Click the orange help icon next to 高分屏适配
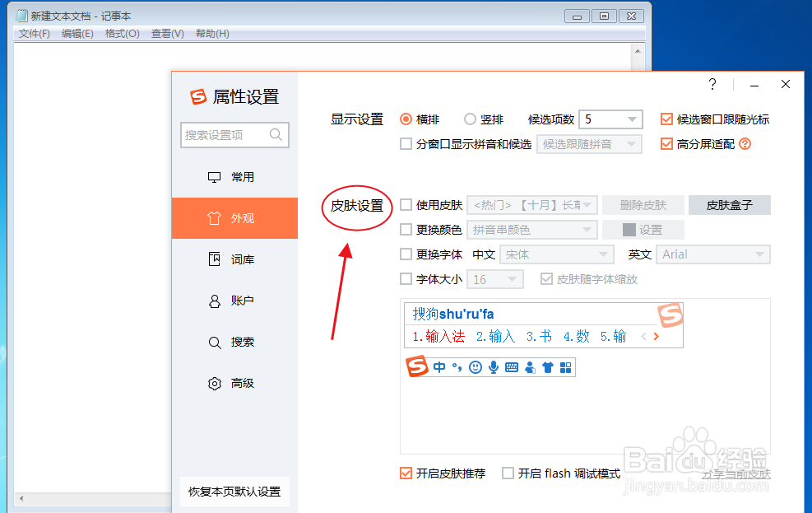This screenshot has height=513, width=812. pyautogui.click(x=745, y=144)
